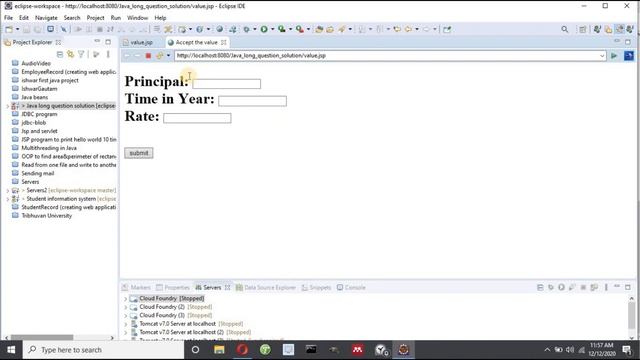Click the Servers view menu dots

tap(606, 287)
